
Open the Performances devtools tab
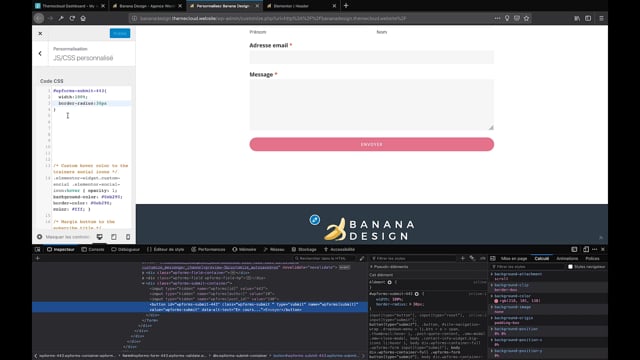coord(209,249)
